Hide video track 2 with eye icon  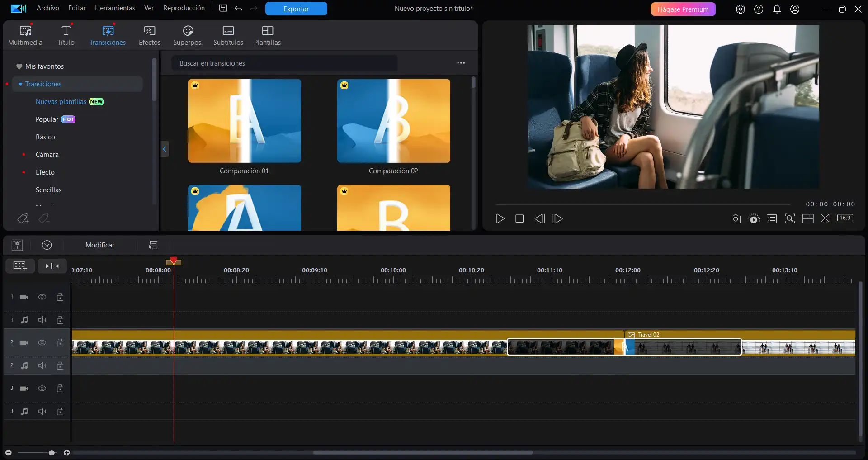pos(42,343)
